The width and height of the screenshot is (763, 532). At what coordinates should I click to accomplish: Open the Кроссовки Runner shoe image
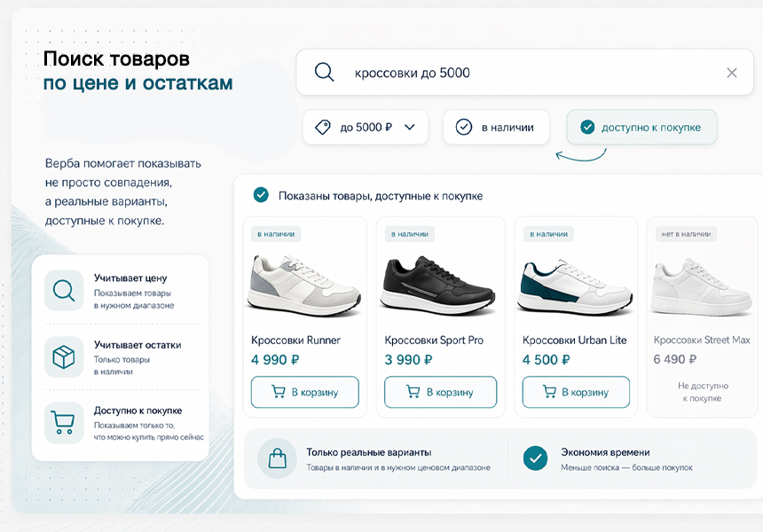tap(304, 284)
